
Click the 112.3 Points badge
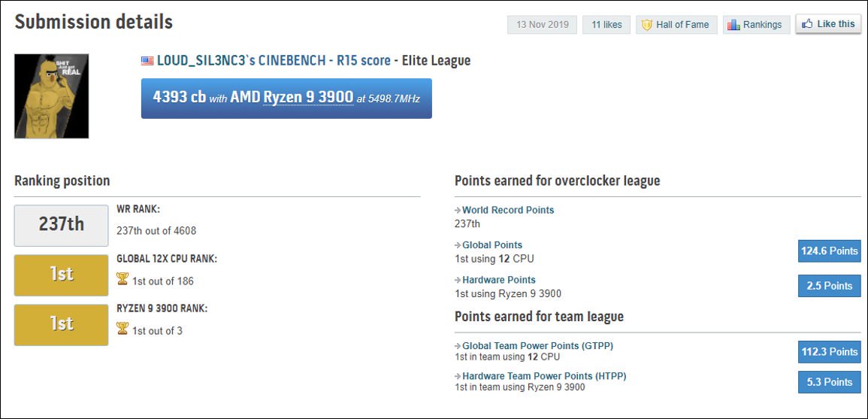(x=829, y=352)
